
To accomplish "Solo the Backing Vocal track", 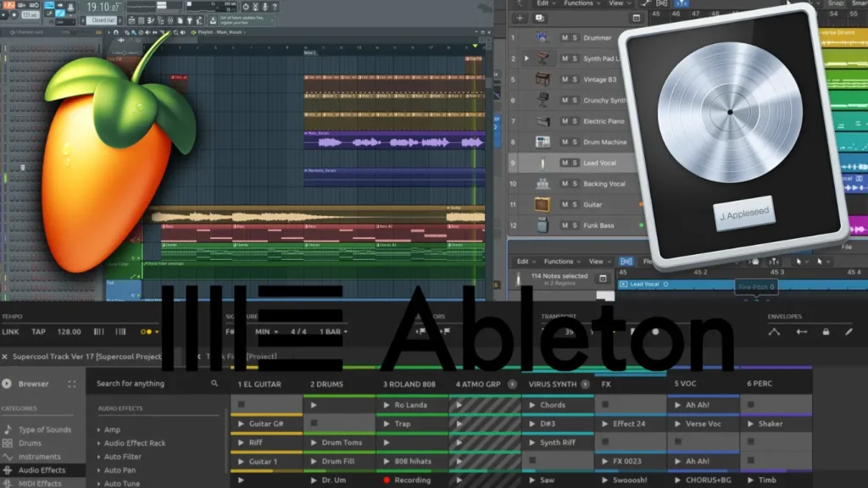I will [575, 183].
